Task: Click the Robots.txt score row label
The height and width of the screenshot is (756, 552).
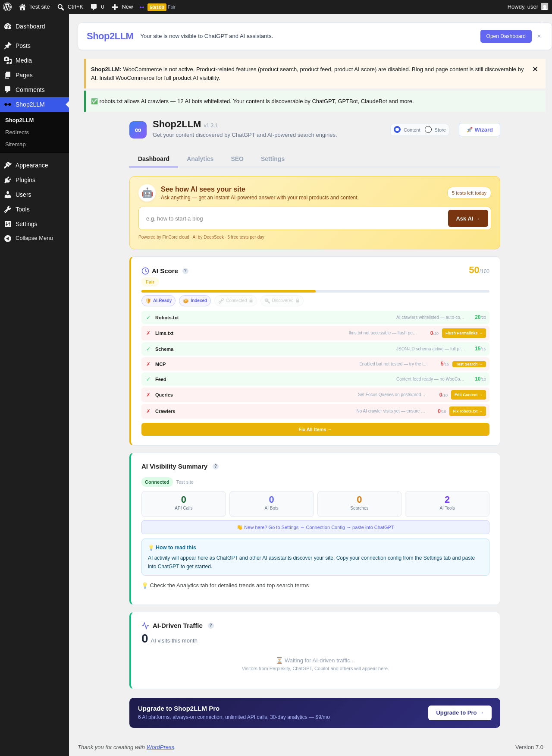Action: 167,318
